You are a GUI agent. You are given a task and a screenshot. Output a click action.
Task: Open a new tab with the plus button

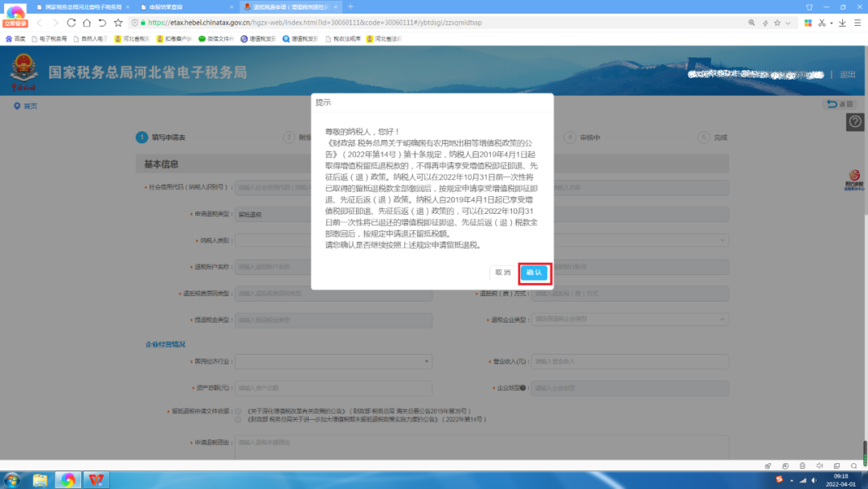pyautogui.click(x=350, y=7)
